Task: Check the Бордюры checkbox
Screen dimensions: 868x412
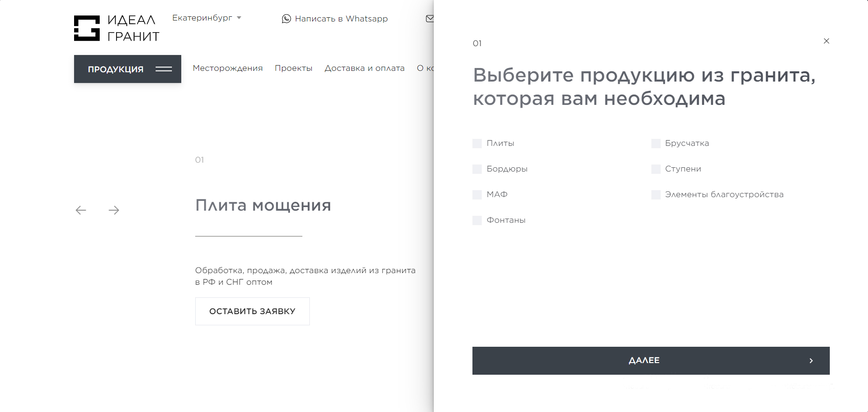Action: (x=477, y=169)
